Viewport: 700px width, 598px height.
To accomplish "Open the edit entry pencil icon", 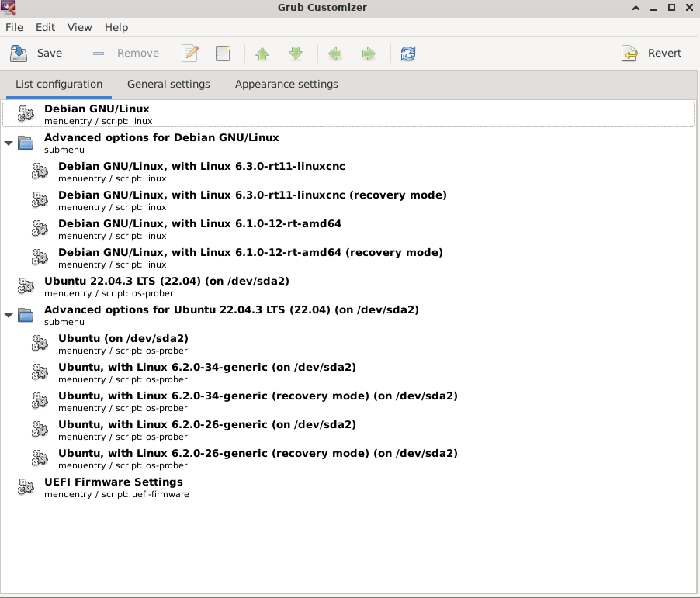I will click(190, 53).
